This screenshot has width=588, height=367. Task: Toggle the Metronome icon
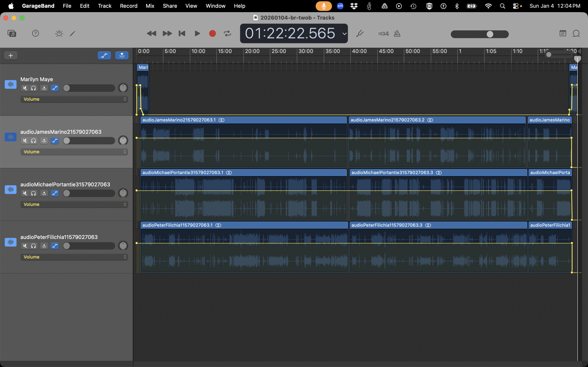[x=397, y=33]
